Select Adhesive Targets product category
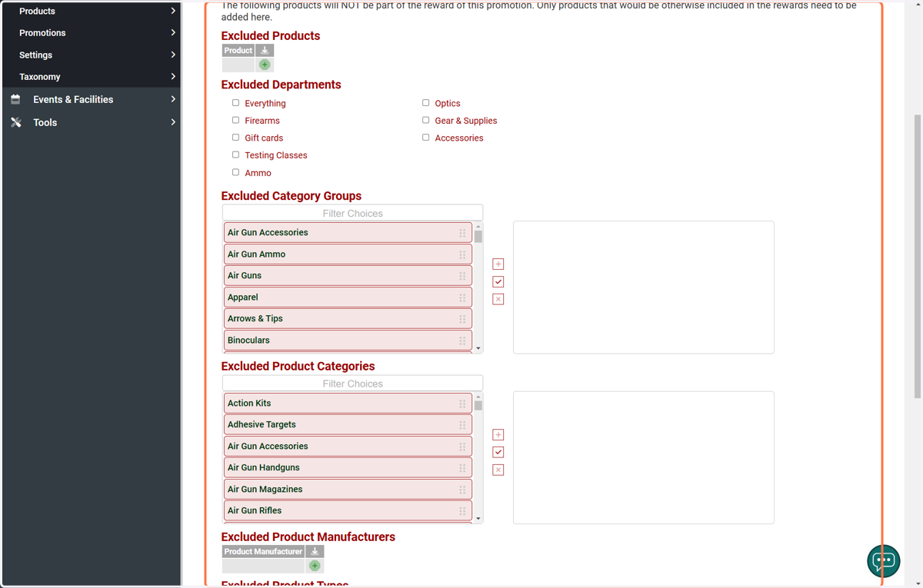Screen dimensions: 923x588 348,424
